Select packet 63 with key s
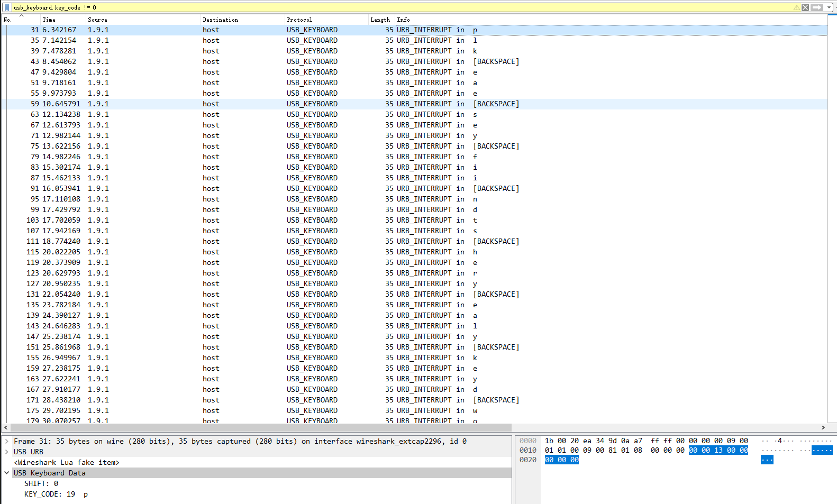This screenshot has width=837, height=504. coord(415,114)
